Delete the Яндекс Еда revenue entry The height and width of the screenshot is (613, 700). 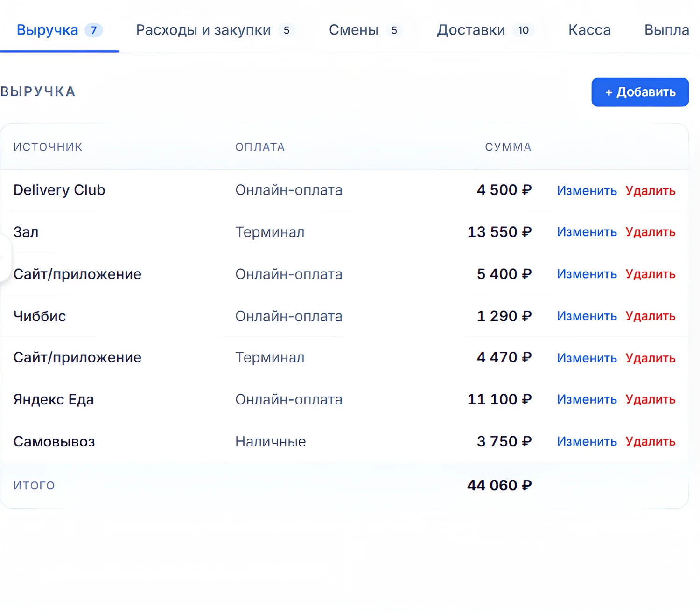pyautogui.click(x=650, y=399)
